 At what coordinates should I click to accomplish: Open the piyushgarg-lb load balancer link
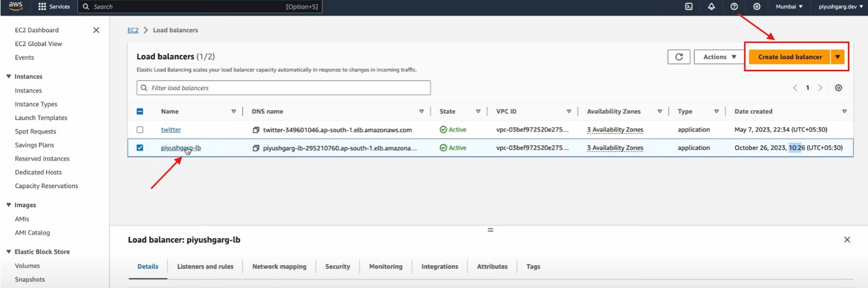181,148
